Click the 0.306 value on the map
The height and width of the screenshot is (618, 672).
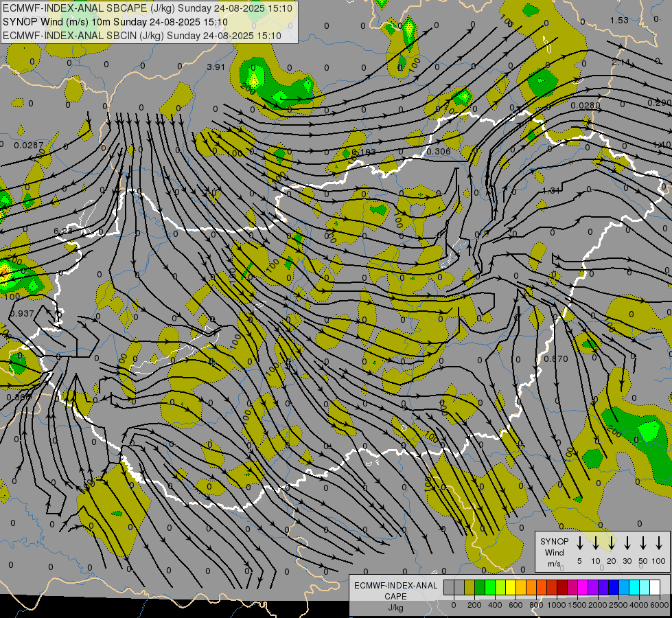pos(439,151)
